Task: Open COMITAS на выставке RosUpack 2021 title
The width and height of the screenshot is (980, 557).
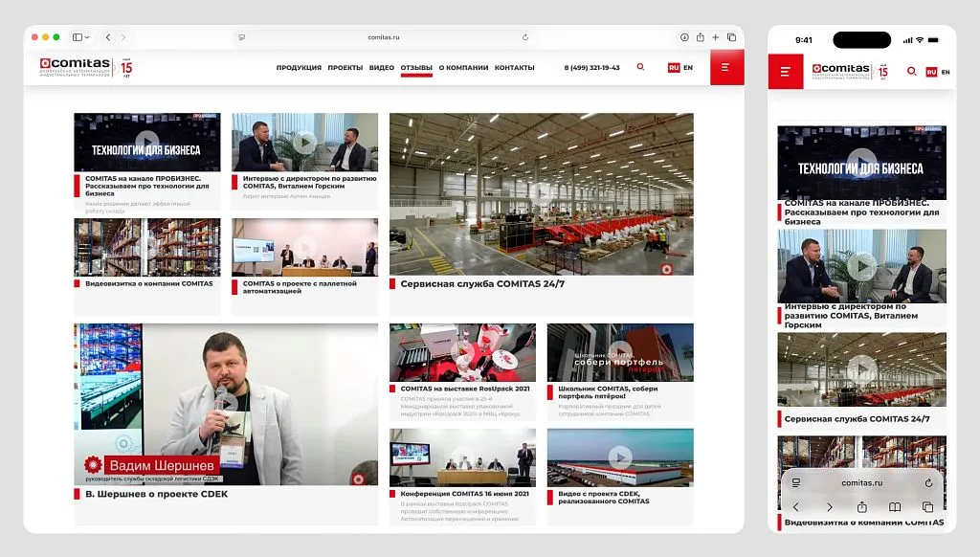Action: [x=465, y=389]
